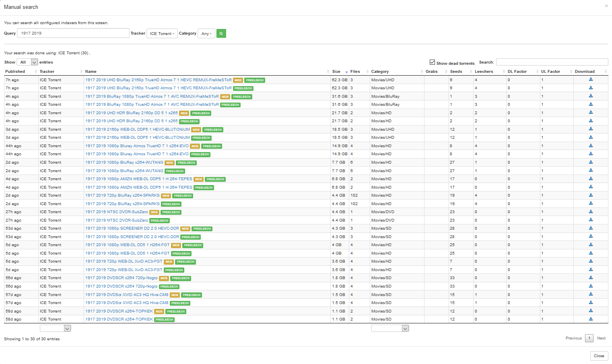Click the download icon for the top 62.3 GB result
The image size is (612, 364).
tap(590, 79)
